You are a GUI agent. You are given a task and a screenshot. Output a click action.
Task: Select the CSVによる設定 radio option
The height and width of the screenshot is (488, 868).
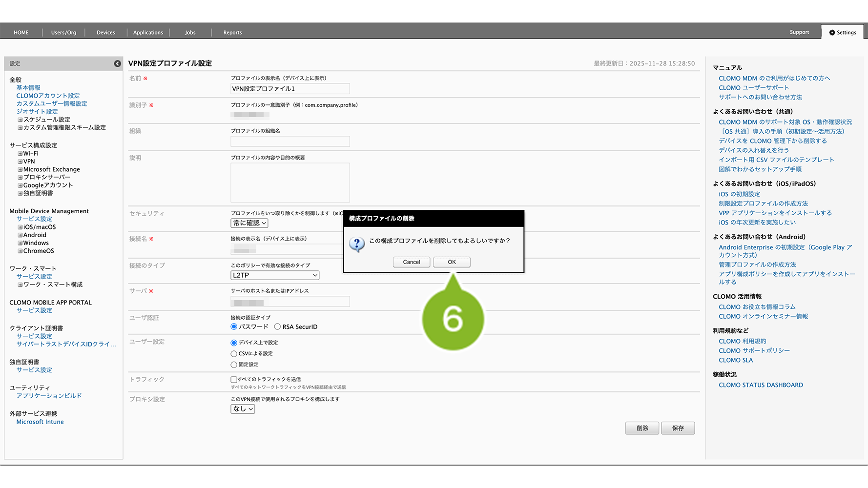(234, 354)
